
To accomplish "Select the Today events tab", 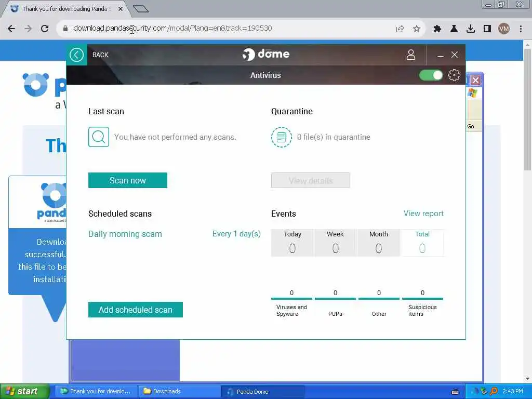I will (292, 243).
